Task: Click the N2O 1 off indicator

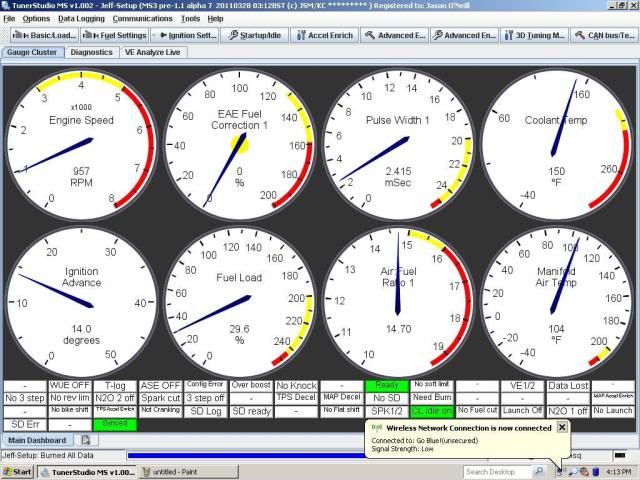Action: point(568,411)
